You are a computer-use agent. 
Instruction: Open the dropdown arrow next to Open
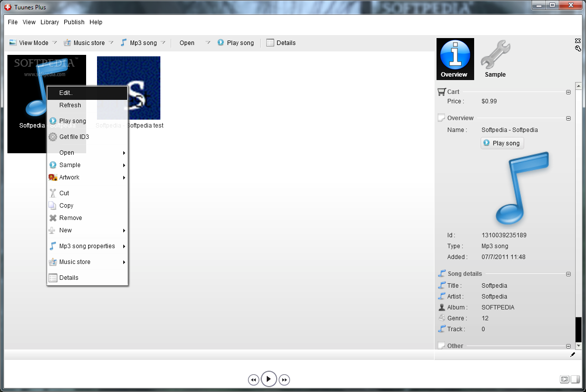[x=208, y=43]
